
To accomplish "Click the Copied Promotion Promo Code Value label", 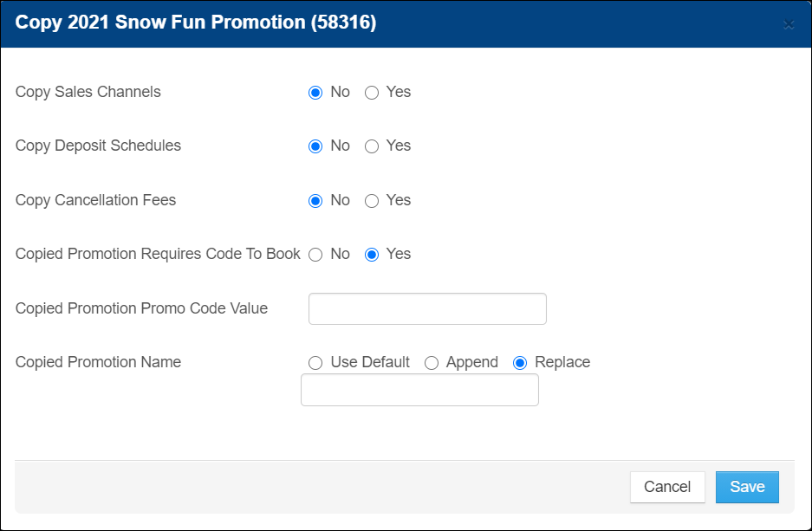I will coord(141,308).
